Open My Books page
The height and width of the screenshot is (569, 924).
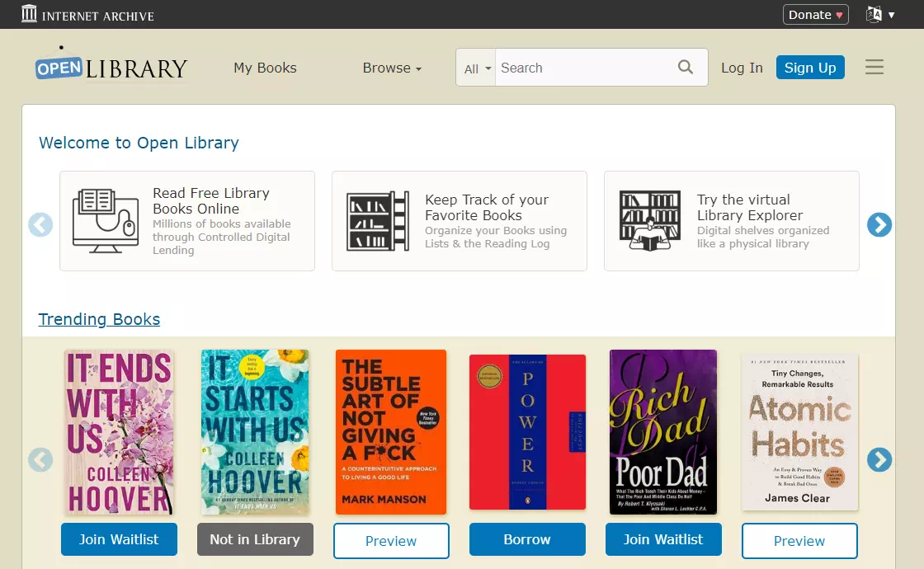[265, 68]
